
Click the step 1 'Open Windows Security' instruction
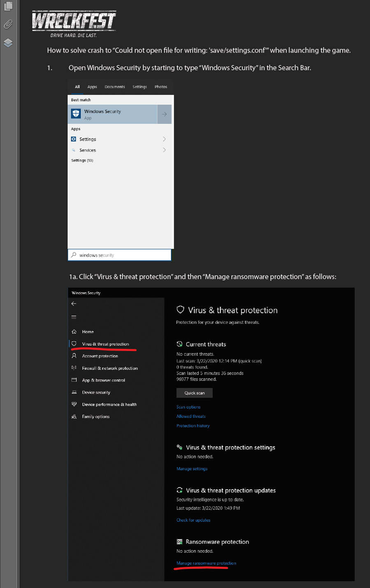pyautogui.click(x=190, y=68)
